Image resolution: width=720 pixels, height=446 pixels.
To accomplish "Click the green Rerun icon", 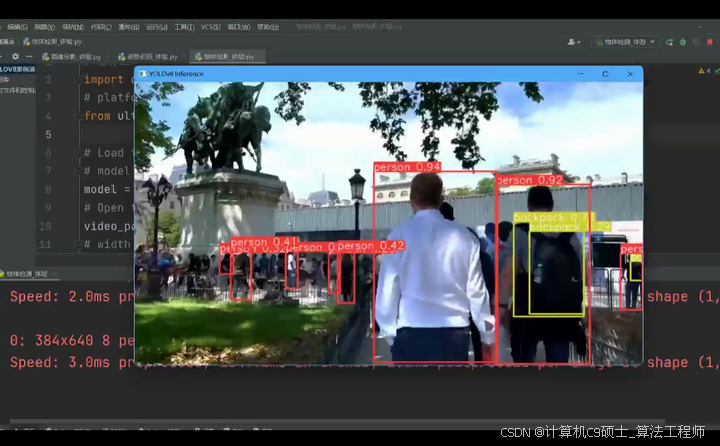I will click(x=669, y=42).
